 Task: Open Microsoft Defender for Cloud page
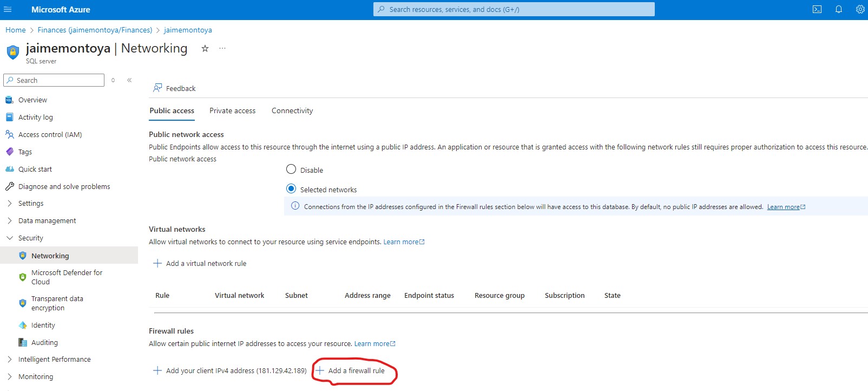click(67, 277)
